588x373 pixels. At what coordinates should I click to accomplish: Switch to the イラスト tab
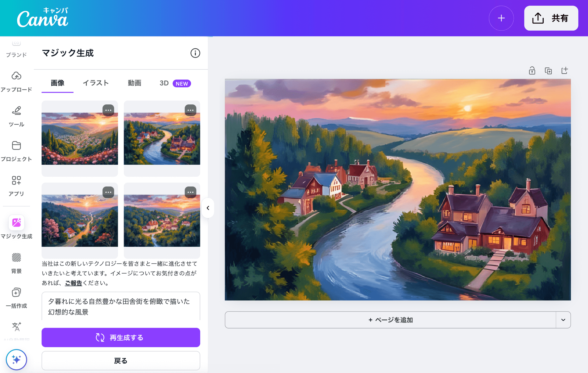96,83
